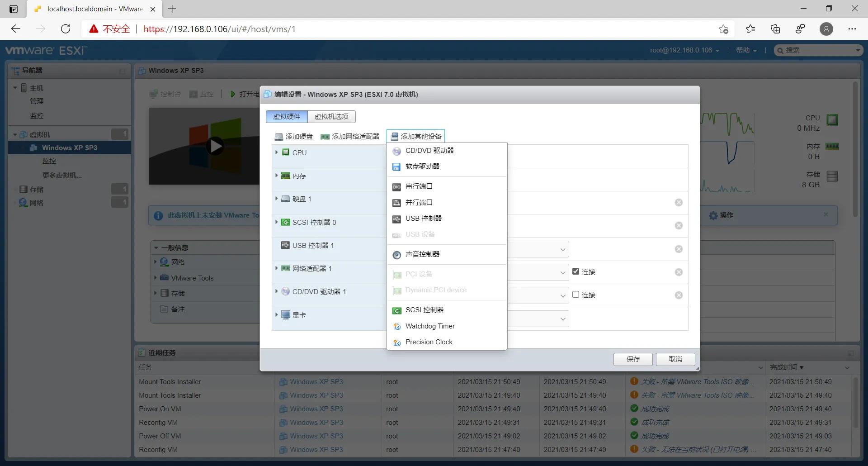Add a 串行端口 to the VM
868x466 pixels.
419,186
